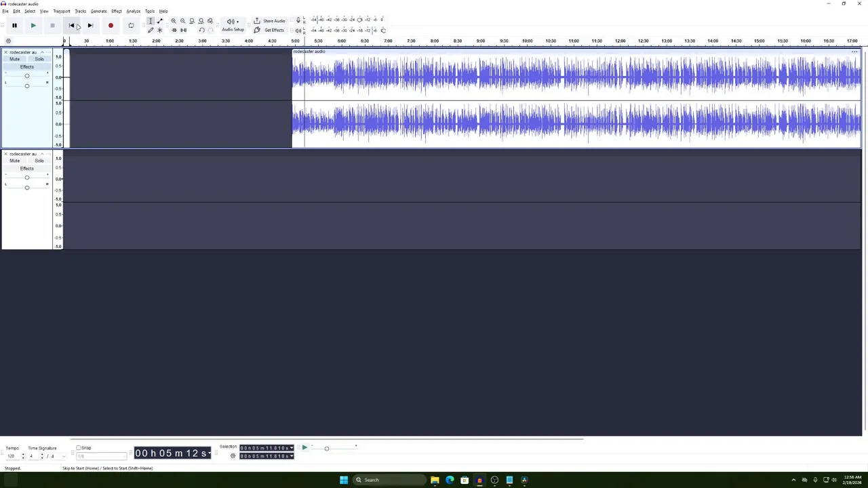
Task: Mute the second rodecaster audio track
Action: pyautogui.click(x=14, y=161)
